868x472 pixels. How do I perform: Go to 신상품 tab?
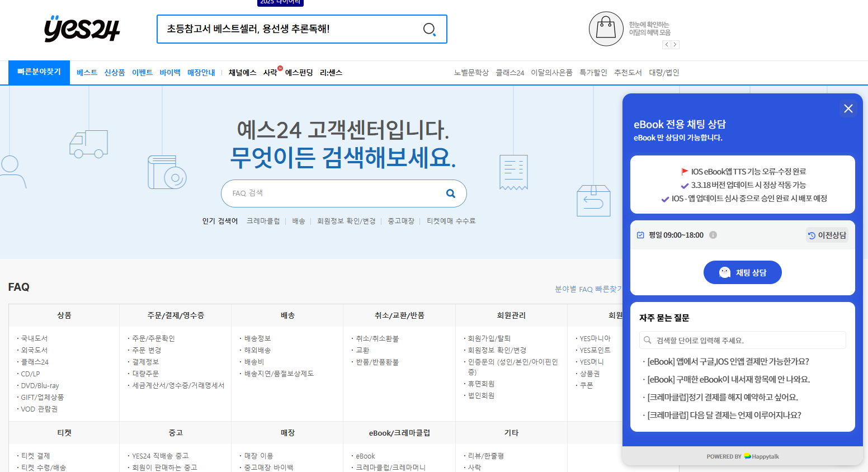point(114,73)
